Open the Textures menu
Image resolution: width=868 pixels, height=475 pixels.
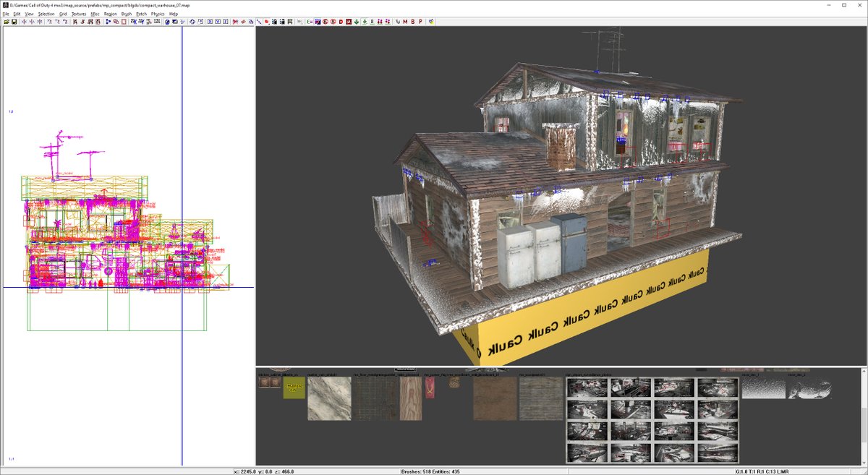coord(79,14)
